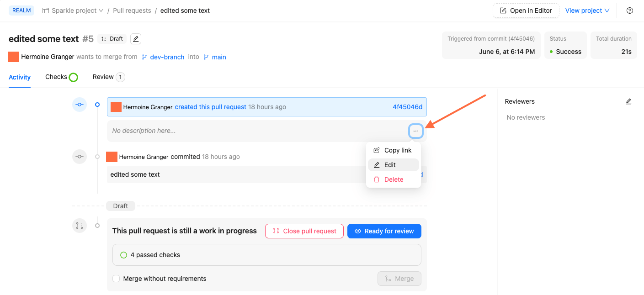Enable Merge without requirements checkbox
The width and height of the screenshot is (644, 295).
pos(116,279)
